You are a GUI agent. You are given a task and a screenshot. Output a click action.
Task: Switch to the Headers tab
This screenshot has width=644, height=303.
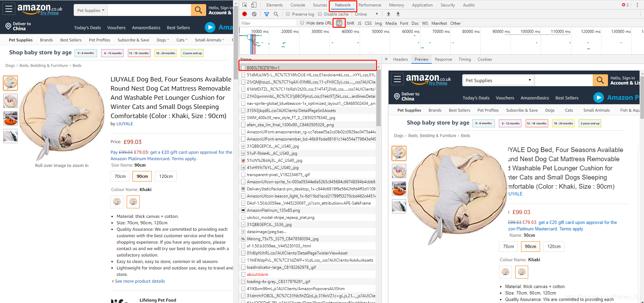click(x=400, y=59)
